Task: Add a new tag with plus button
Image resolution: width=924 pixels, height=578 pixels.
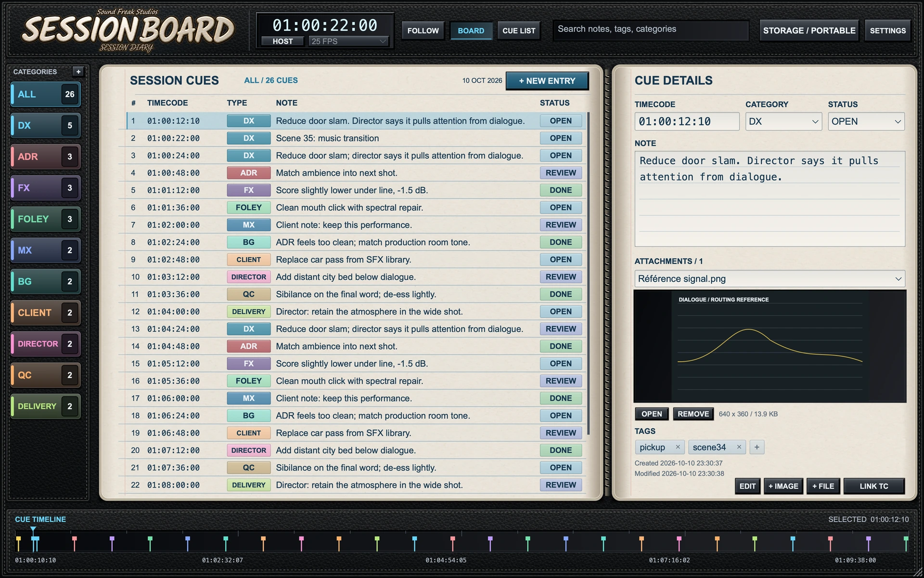Action: click(757, 447)
